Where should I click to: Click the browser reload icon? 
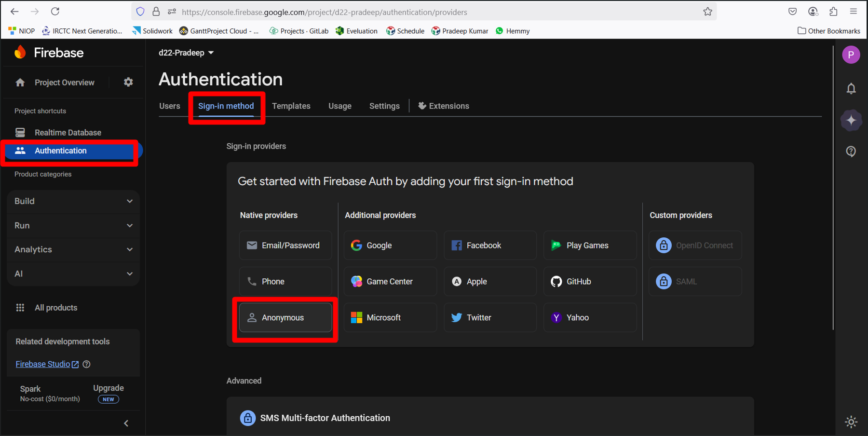click(55, 11)
